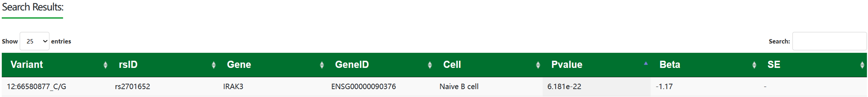This screenshot has height=97, width=868.
Task: Click the Variant column sort arrows icon
Action: (x=105, y=65)
